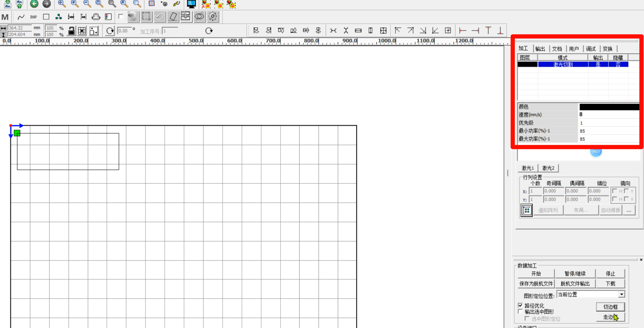Click the 否 hide cell in the layer row

tap(618, 64)
